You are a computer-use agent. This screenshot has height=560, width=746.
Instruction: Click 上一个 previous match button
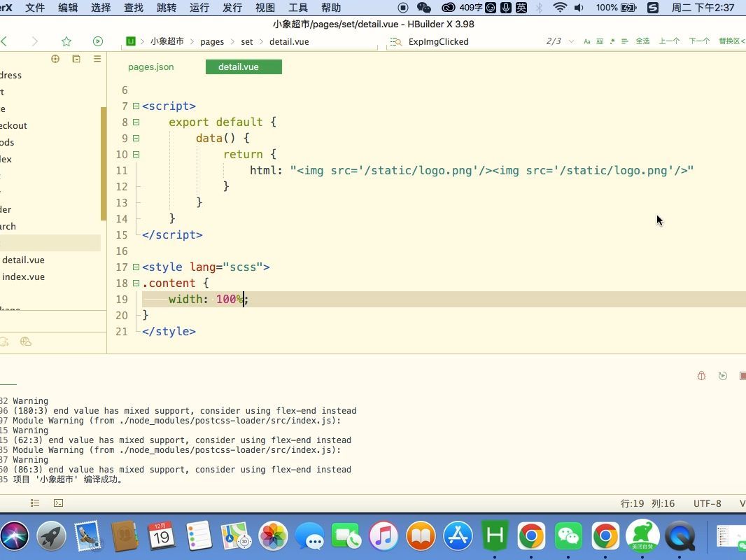tap(669, 41)
